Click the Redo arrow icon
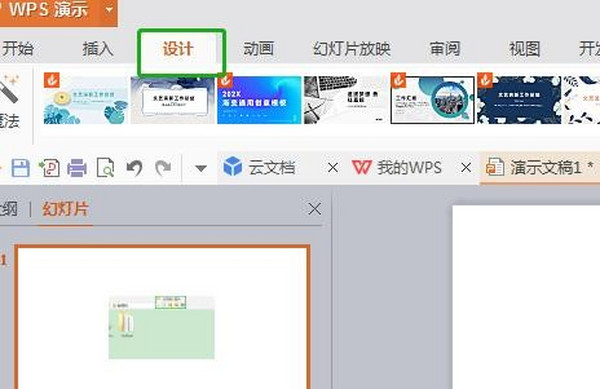600x389 pixels. (163, 168)
